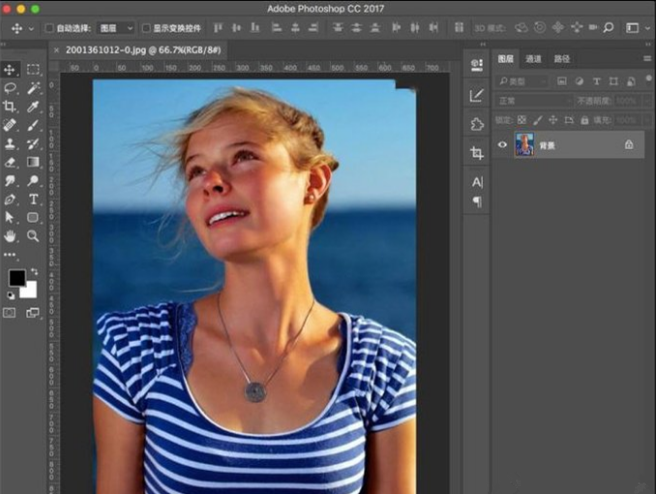Select the Crop tool in the toolbox
Screen dimensions: 656x494
[x=10, y=106]
